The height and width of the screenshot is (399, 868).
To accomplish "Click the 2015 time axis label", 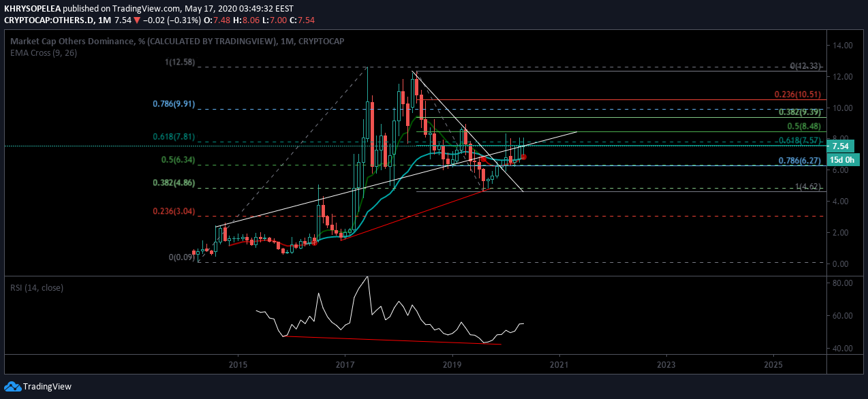I will click(x=238, y=364).
